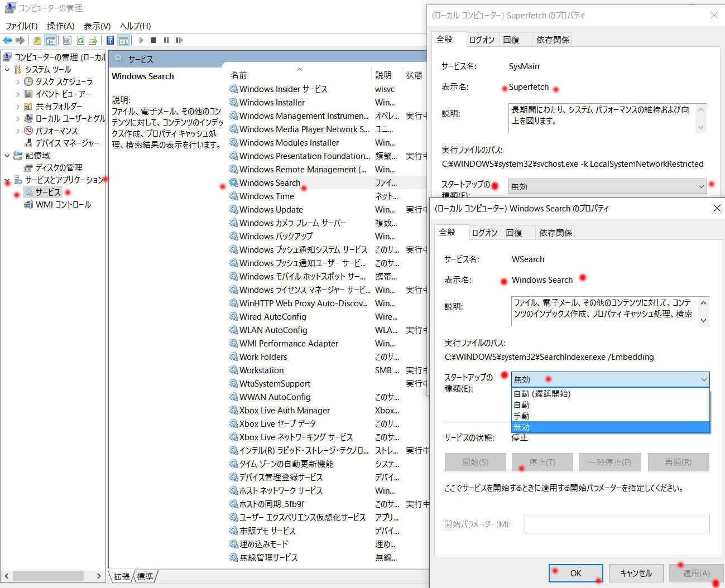Click the Refresh toolbar icon
The height and width of the screenshot is (588, 725).
[x=80, y=40]
